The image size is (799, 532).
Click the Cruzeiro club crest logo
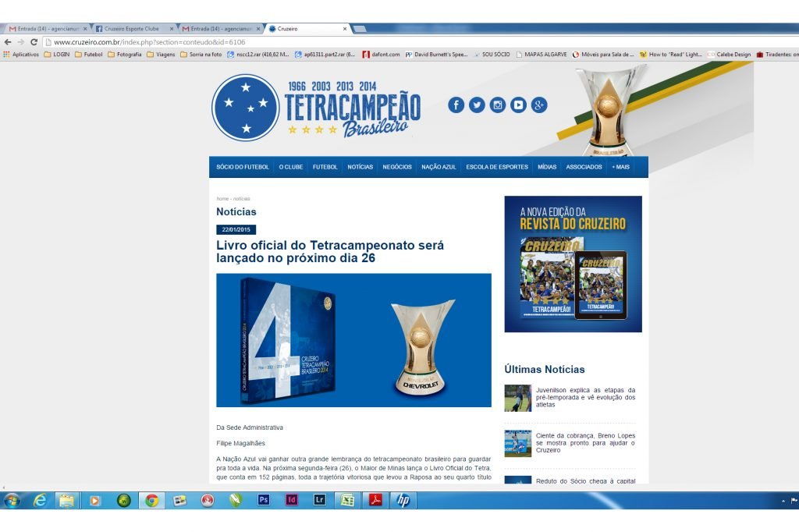coord(245,108)
